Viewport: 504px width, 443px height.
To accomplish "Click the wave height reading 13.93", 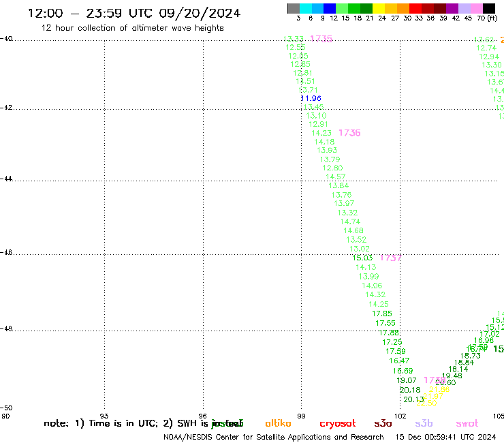I will pyautogui.click(x=327, y=150).
